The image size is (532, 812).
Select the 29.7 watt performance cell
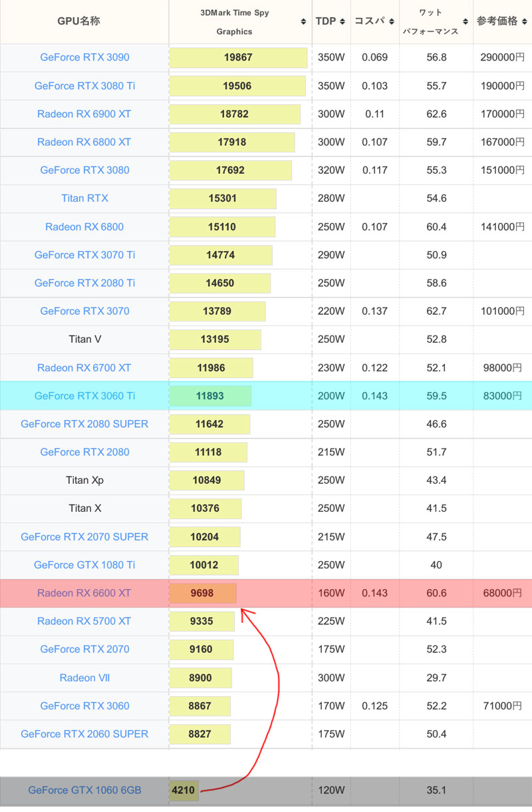click(x=436, y=678)
